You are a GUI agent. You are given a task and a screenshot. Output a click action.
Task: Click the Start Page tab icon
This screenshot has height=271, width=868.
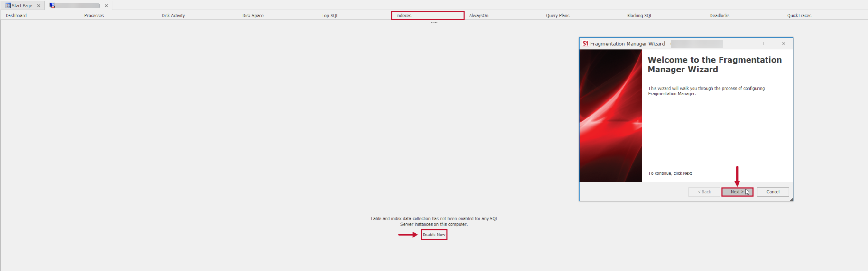click(8, 6)
